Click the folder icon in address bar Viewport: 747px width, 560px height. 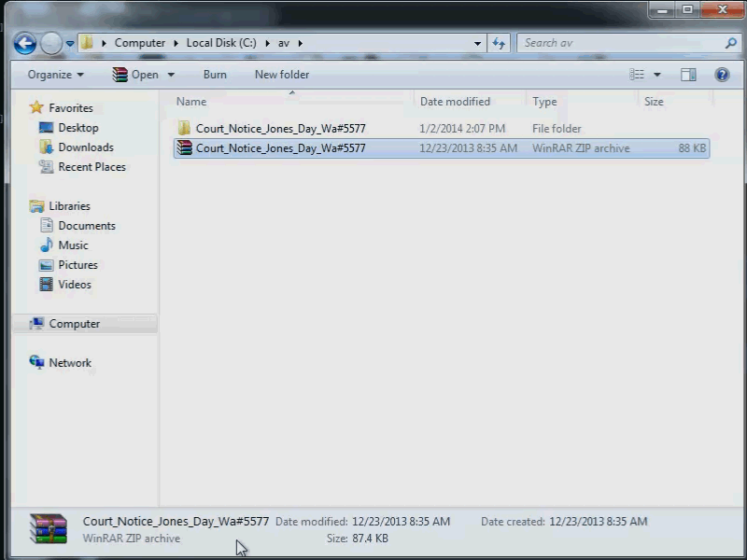pos(87,43)
